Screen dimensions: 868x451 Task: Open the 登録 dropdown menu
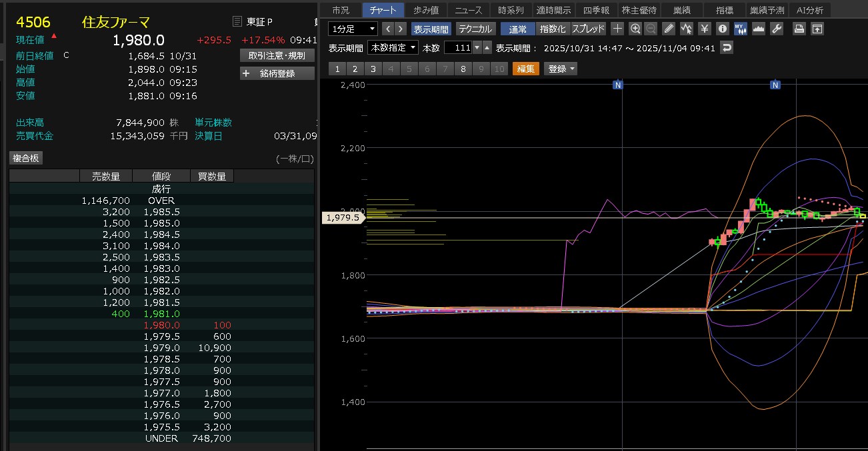[561, 69]
